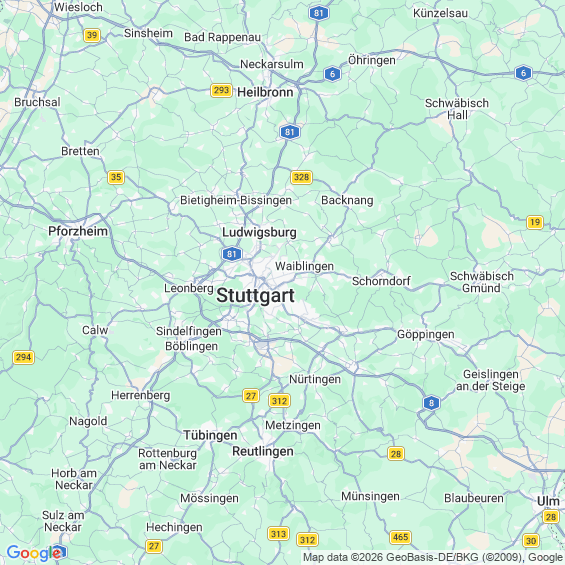This screenshot has width=565, height=565.
Task: Select the Schwäbisch Hall label
Action: point(457,109)
